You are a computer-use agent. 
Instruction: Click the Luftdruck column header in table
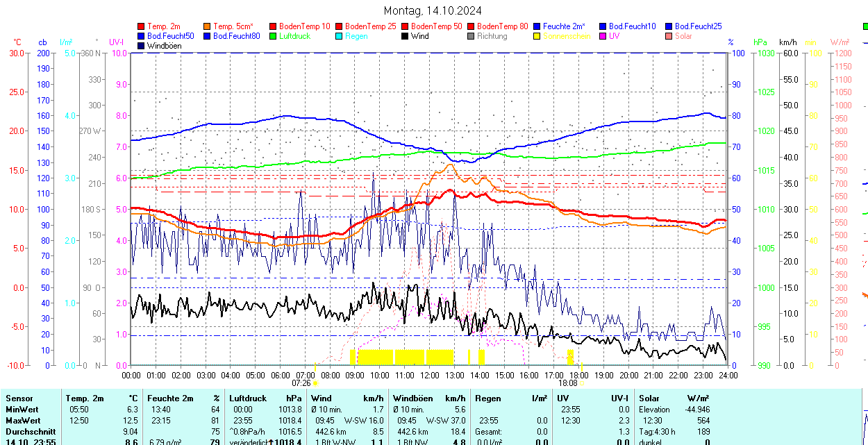(x=248, y=398)
